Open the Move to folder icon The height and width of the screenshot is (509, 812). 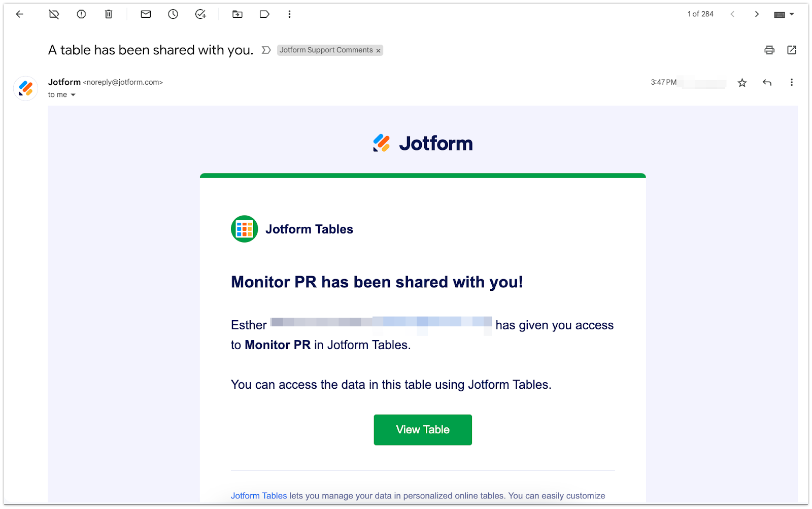coord(238,14)
